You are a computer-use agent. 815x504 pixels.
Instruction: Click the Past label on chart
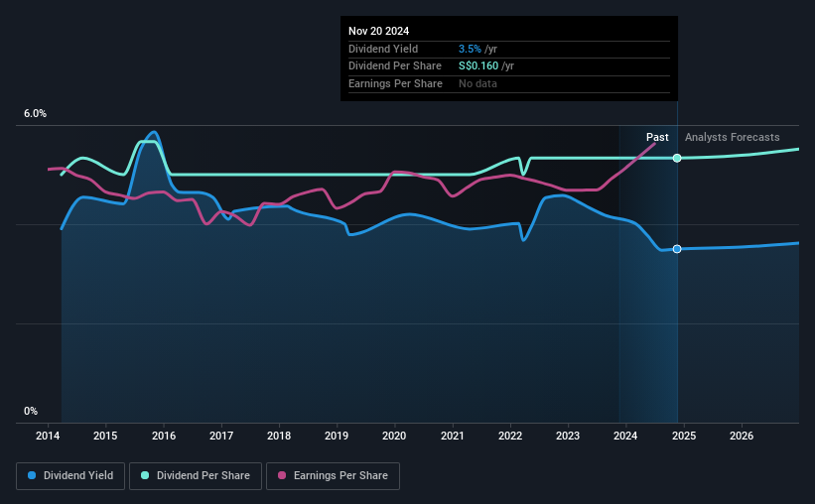click(x=657, y=137)
